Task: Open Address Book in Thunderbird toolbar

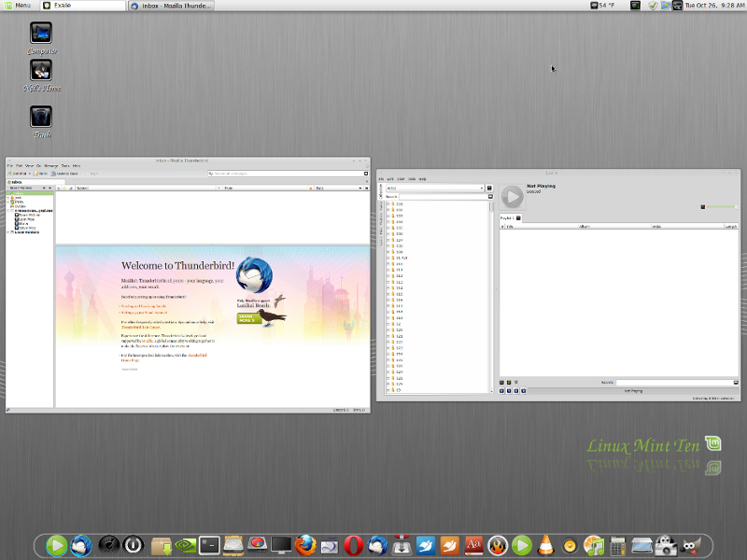Action: (x=64, y=174)
